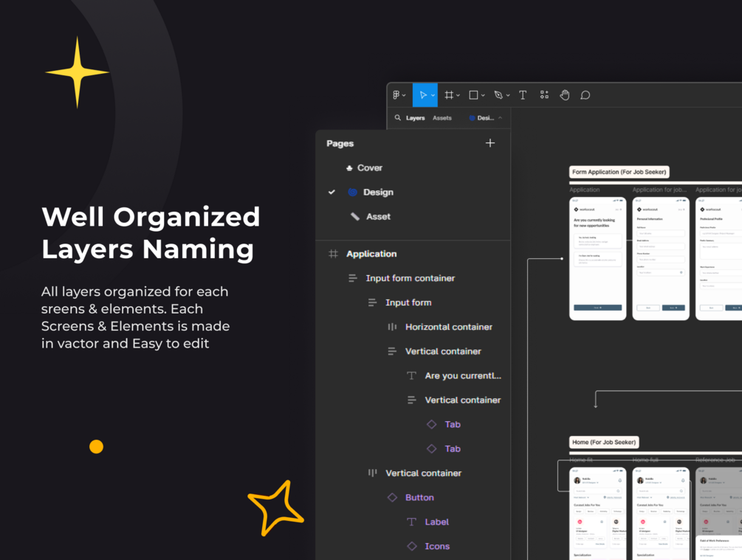Open Move tool dropdown arrow

coord(433,95)
